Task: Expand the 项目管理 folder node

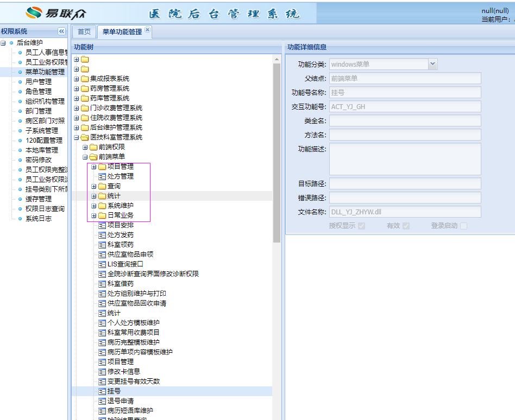Action: coord(93,167)
